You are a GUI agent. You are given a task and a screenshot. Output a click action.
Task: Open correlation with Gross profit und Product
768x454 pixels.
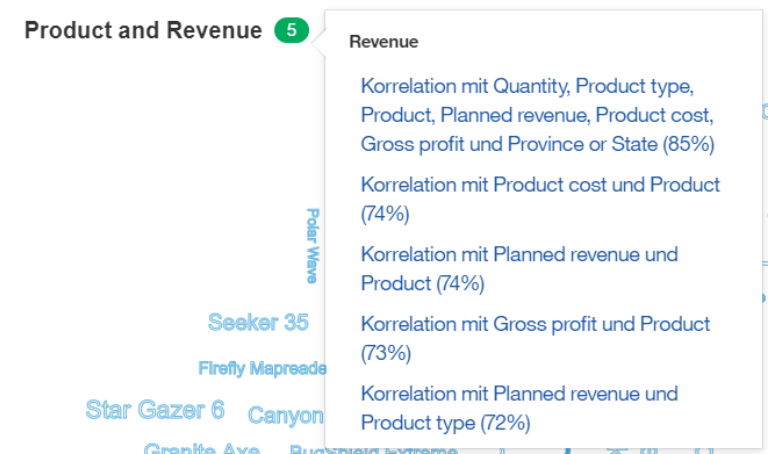pos(535,338)
